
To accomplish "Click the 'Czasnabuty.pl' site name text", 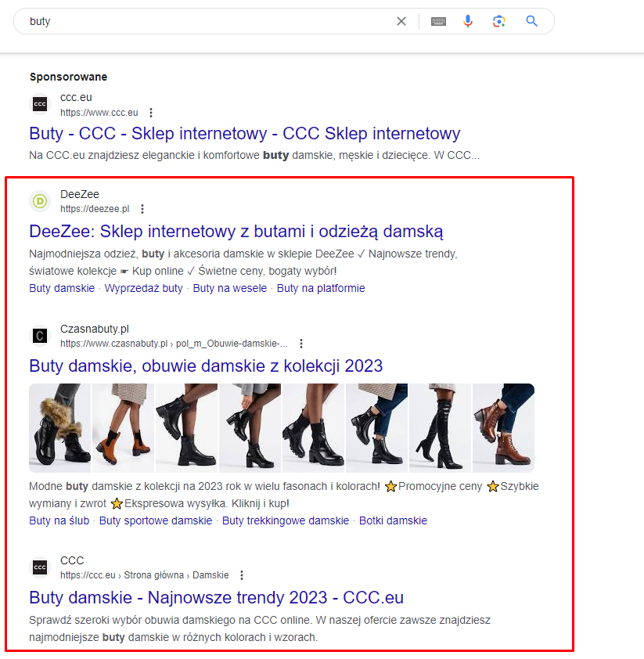I will (95, 329).
